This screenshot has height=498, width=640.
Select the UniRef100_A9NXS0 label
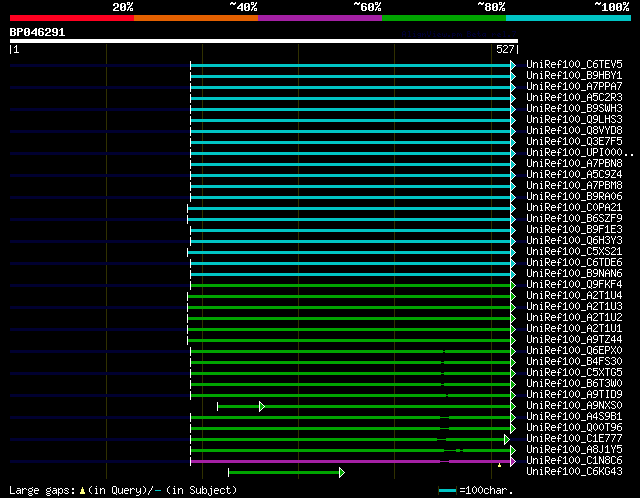pyautogui.click(x=574, y=406)
